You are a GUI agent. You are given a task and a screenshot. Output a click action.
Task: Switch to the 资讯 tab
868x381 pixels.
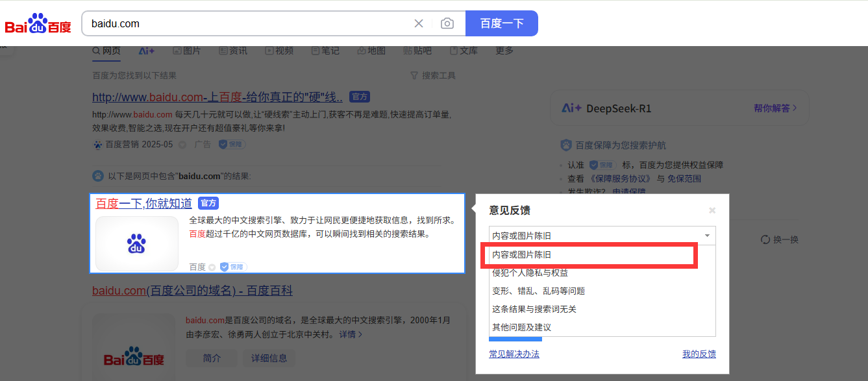click(233, 51)
